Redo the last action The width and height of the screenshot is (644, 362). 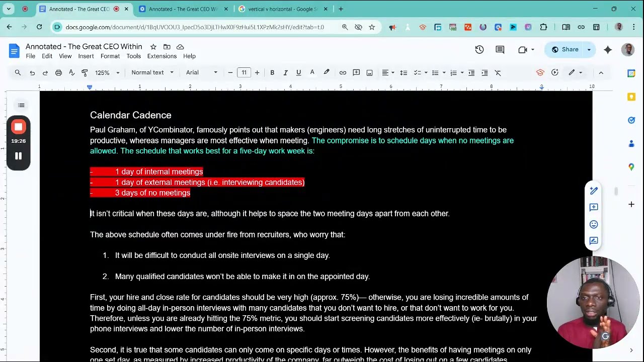click(45, 73)
